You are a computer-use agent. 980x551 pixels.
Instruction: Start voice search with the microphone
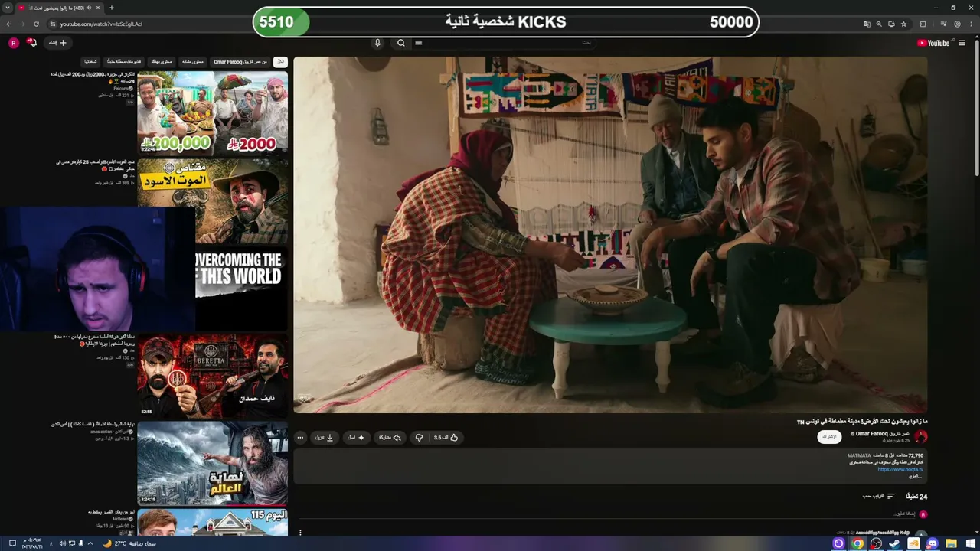(377, 43)
